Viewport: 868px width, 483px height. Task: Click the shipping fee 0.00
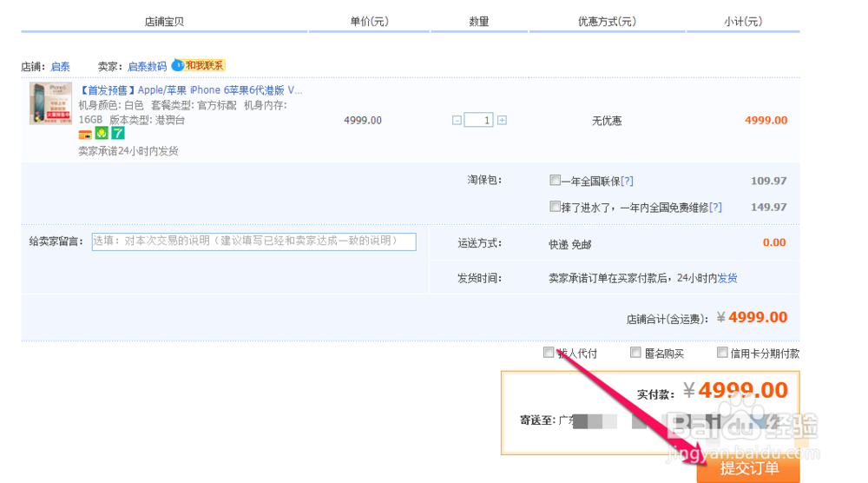774,242
